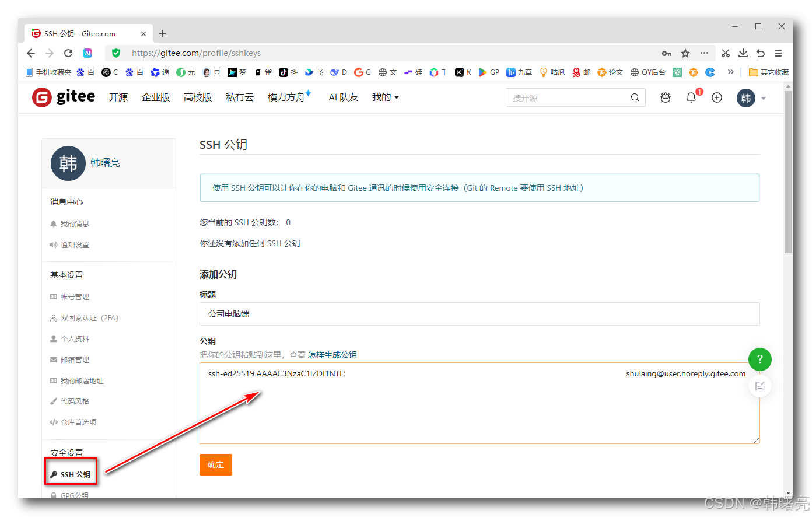Reload the page with the refresh icon

click(68, 53)
